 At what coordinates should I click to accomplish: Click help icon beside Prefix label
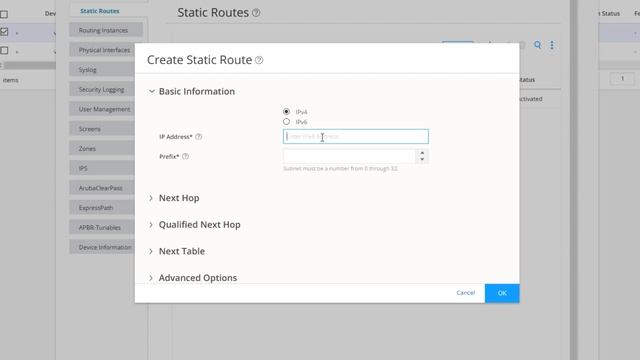(x=185, y=156)
